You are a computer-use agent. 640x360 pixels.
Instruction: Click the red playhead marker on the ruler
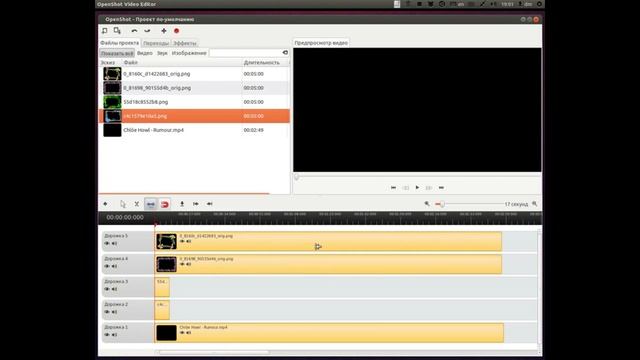(x=155, y=224)
